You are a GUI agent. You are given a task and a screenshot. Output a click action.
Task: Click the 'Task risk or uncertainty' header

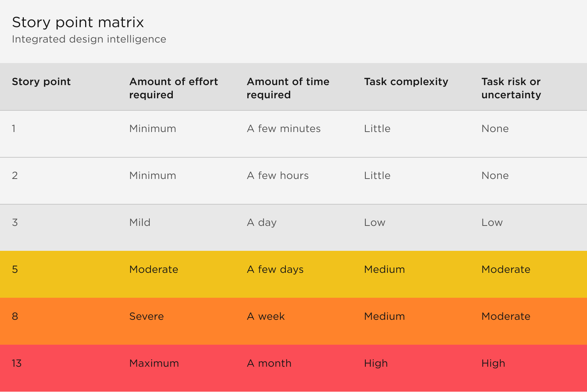tap(511, 88)
